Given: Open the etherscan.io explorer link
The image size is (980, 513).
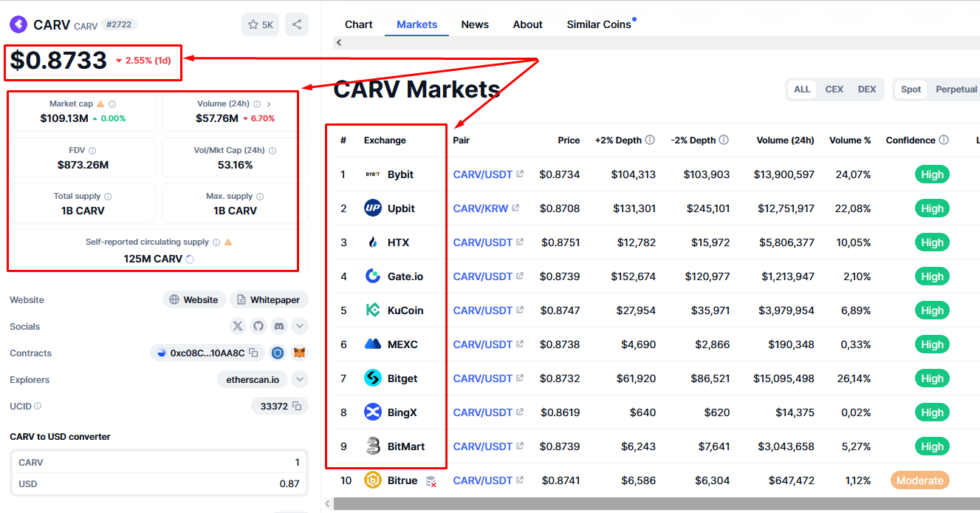Looking at the screenshot, I should [x=253, y=379].
